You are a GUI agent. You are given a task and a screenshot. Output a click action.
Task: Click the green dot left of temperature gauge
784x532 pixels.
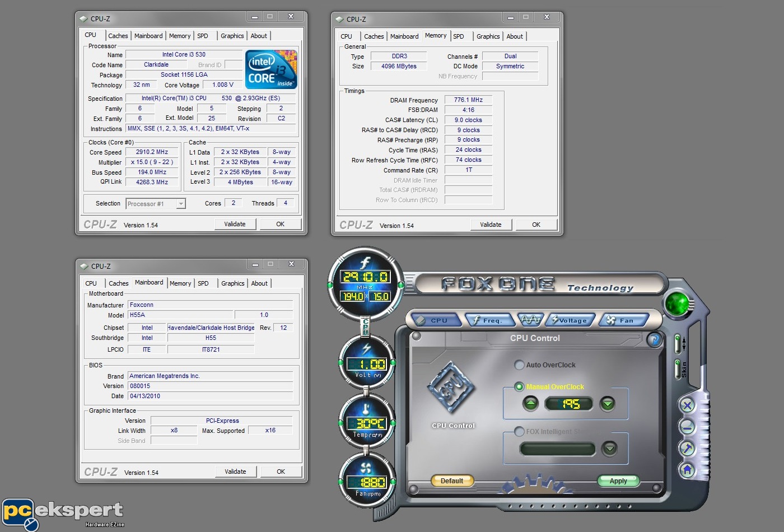pos(341,422)
